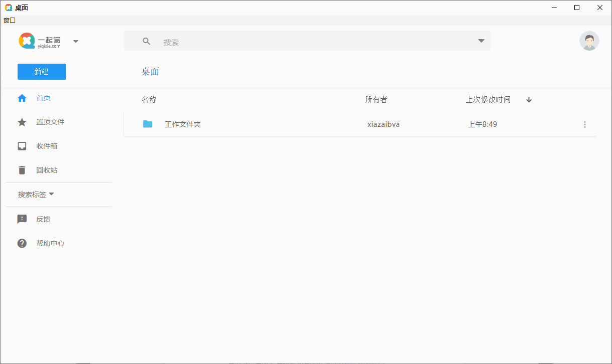Click the 桌面 breadcrumb title
The width and height of the screenshot is (612, 364).
point(150,72)
